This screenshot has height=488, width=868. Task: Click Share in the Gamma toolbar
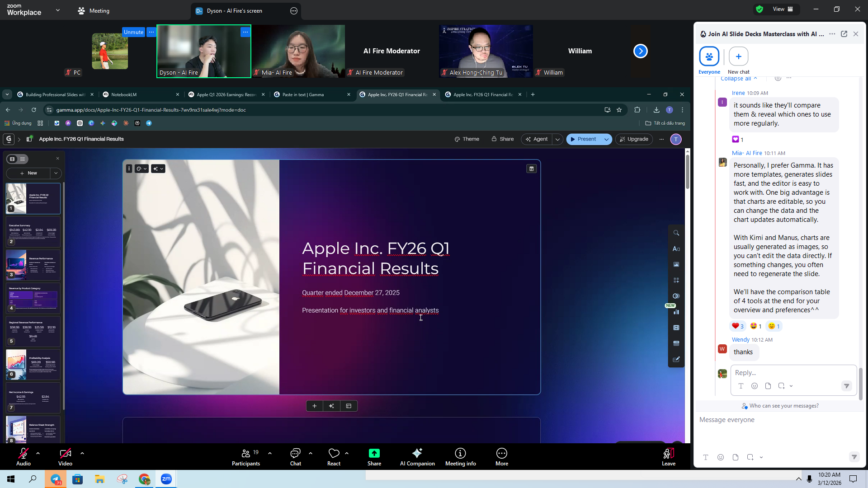click(x=502, y=139)
